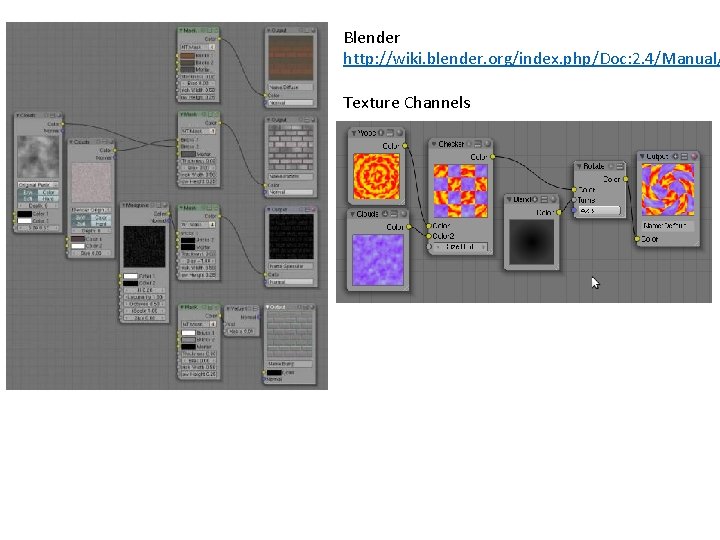Click the red brick preview in the top Output node

[291, 58]
